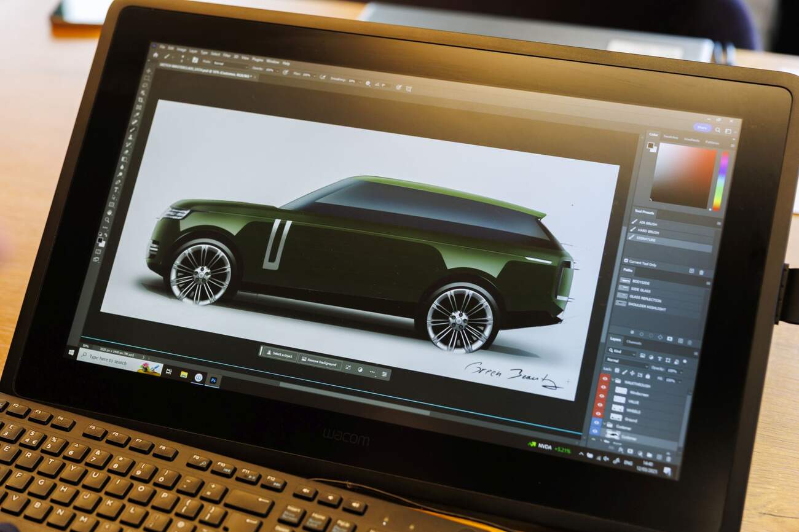This screenshot has width=799, height=532.
Task: Switch to the Swatches tab
Action: coord(671,137)
